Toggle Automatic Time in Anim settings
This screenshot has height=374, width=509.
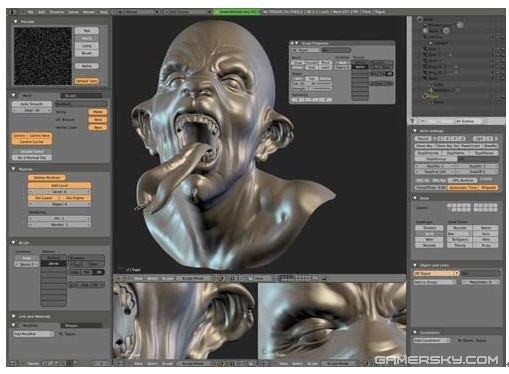coord(463,188)
